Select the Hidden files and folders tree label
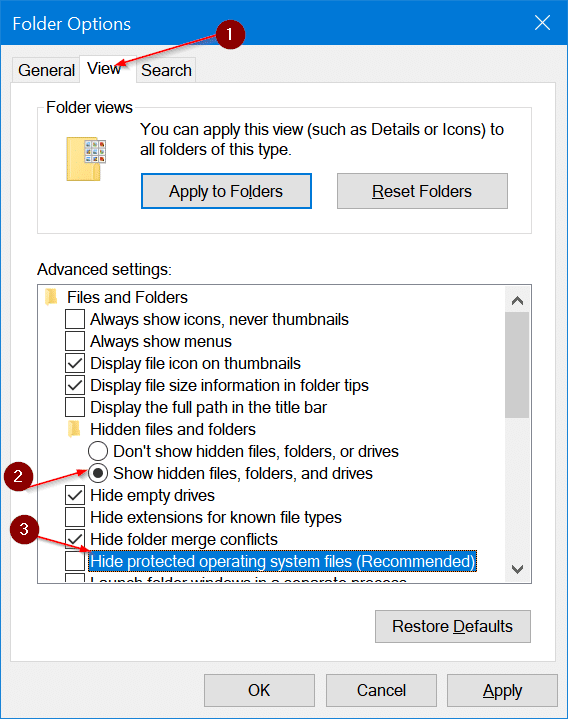The image size is (568, 719). point(173,429)
